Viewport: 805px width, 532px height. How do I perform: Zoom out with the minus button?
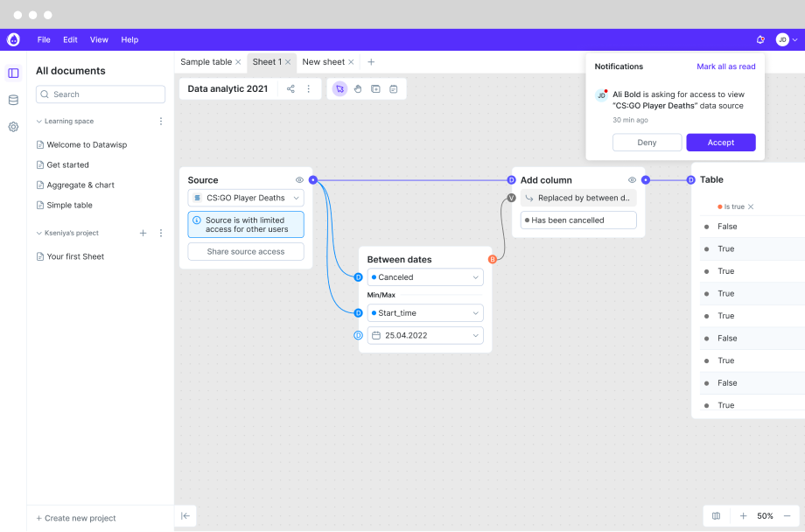point(787,516)
